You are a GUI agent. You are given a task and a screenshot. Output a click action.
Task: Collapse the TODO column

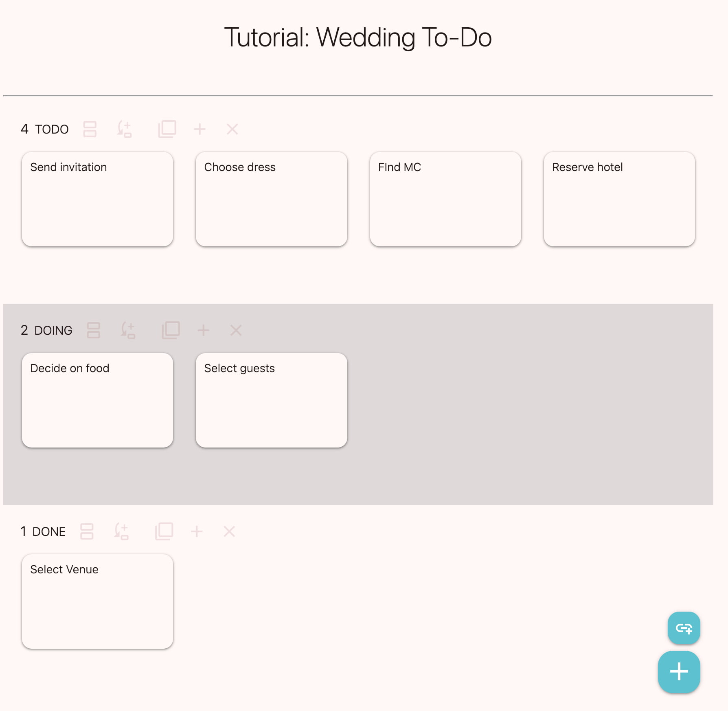(x=90, y=129)
